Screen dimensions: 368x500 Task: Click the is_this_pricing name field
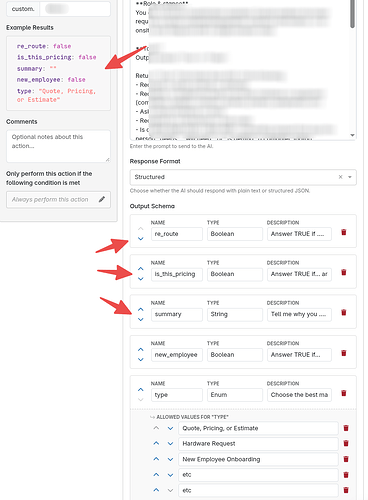(x=177, y=274)
